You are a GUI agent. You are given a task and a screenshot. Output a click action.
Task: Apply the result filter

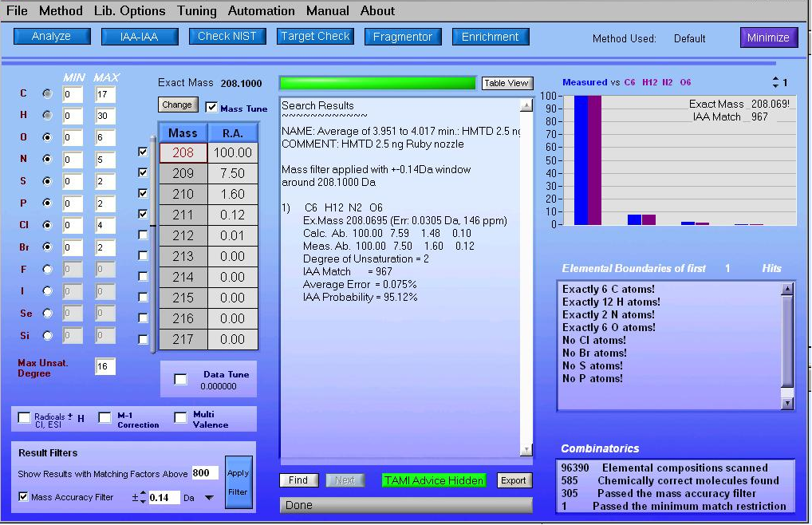238,481
